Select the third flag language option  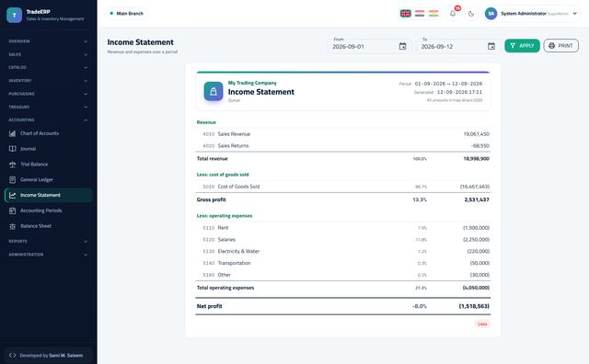pyautogui.click(x=433, y=14)
